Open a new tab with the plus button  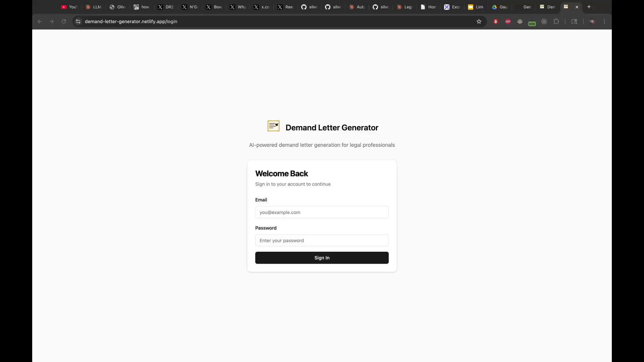point(589,7)
